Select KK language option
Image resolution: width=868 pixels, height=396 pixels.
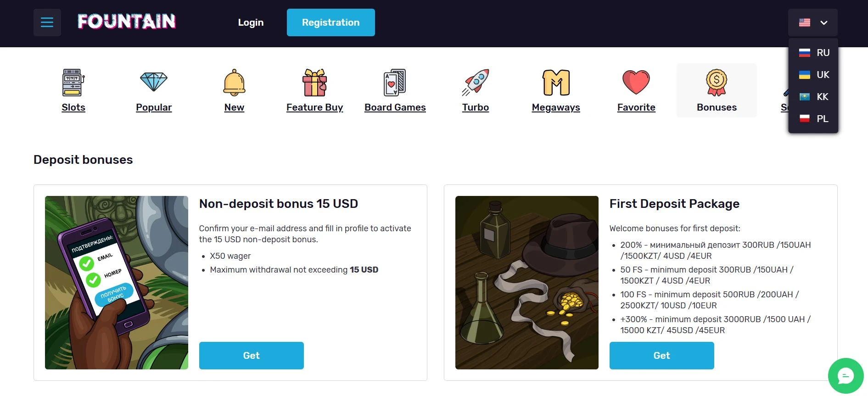pos(814,97)
